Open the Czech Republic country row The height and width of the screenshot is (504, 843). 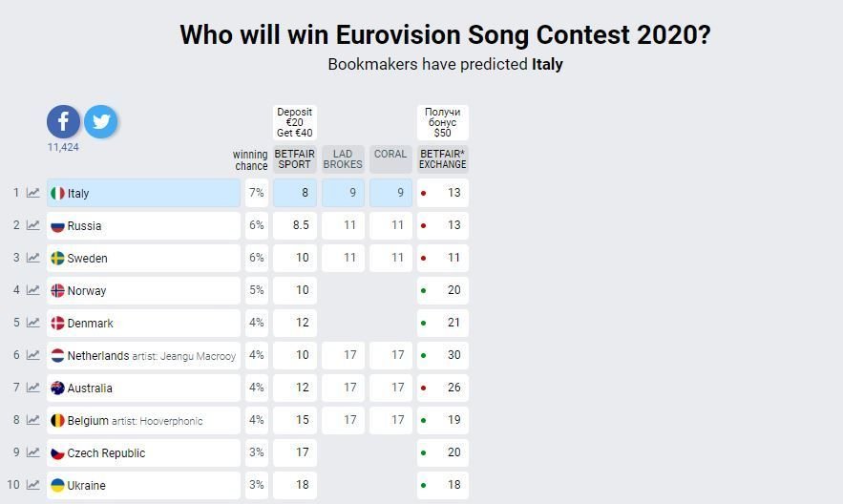click(x=143, y=452)
